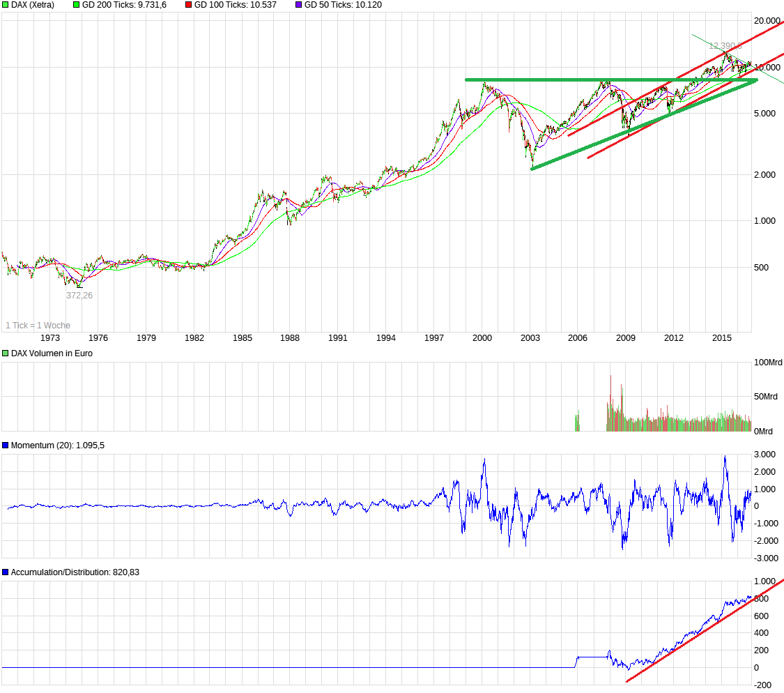Click the 100Mrd volume axis label
Viewport: 784px width, 693px height.
768,363
